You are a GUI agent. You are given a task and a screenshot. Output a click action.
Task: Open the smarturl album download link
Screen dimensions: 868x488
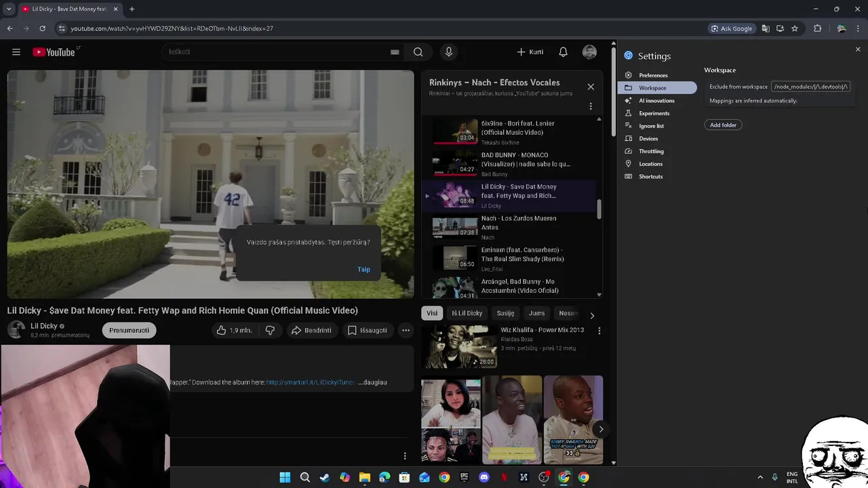point(310,382)
